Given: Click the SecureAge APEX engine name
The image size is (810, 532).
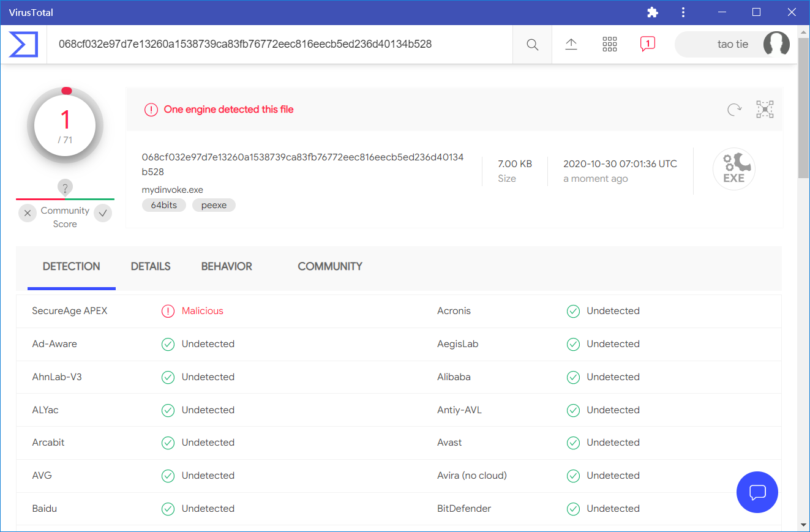Looking at the screenshot, I should click(x=70, y=311).
